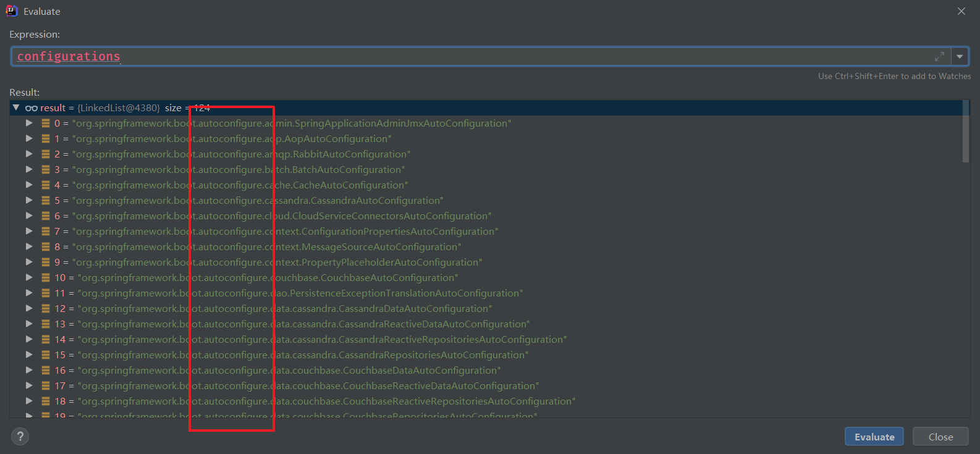Expand element 13 CassandraReactiveDataAutoConfiguration

[x=28, y=324]
